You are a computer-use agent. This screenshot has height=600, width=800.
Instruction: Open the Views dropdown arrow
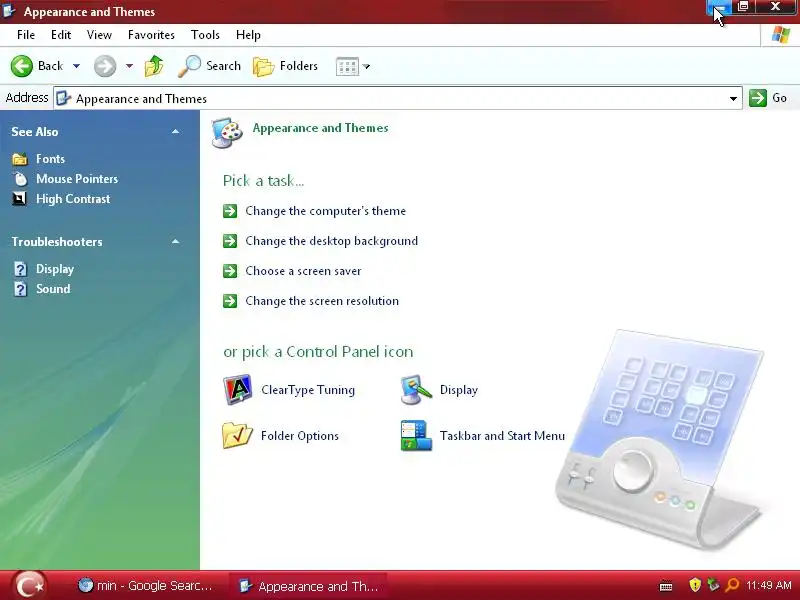coord(366,66)
